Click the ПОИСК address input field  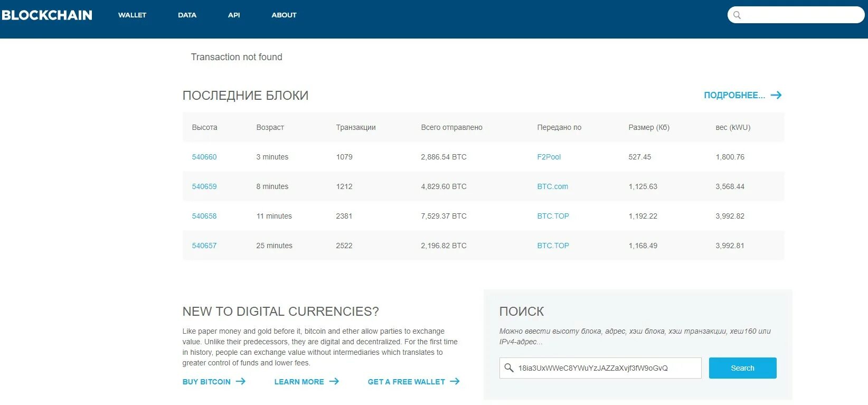point(600,368)
